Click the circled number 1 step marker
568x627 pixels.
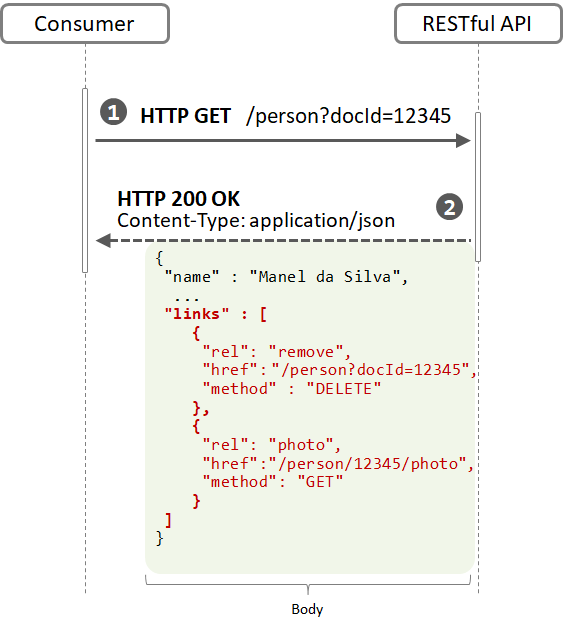coord(113,112)
